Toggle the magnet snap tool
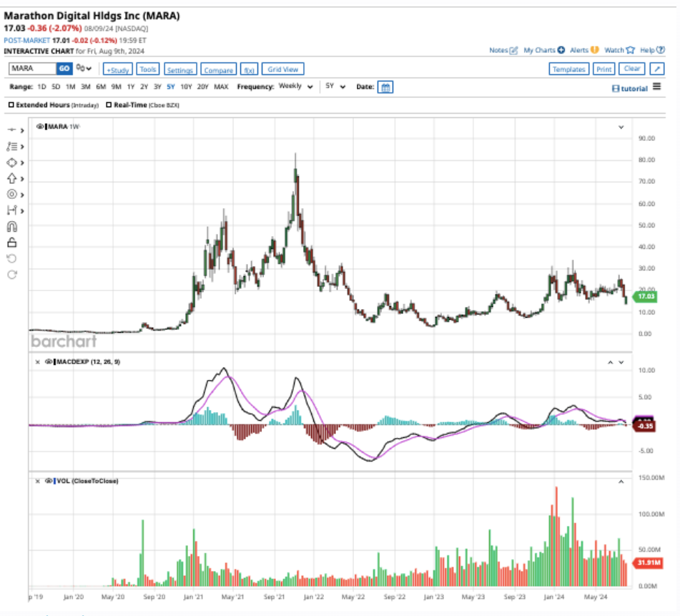The width and height of the screenshot is (680, 616). (11, 227)
